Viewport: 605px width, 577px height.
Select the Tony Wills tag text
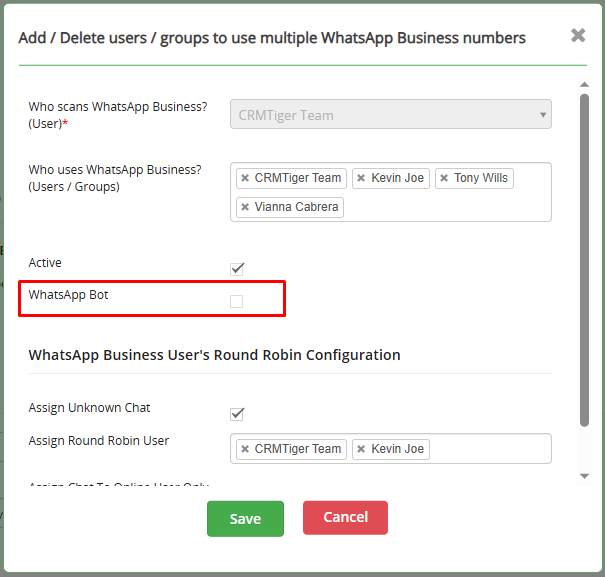point(481,178)
